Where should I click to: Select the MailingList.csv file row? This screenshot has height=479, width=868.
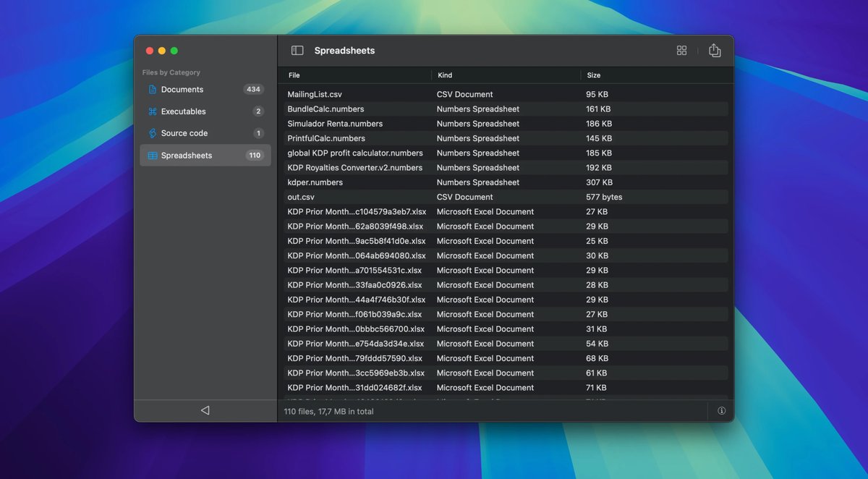(315, 95)
